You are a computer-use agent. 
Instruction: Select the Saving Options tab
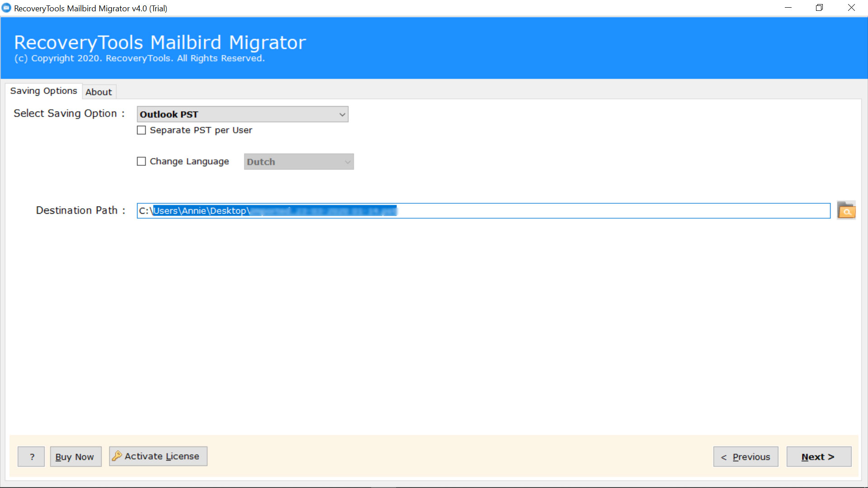(x=44, y=91)
